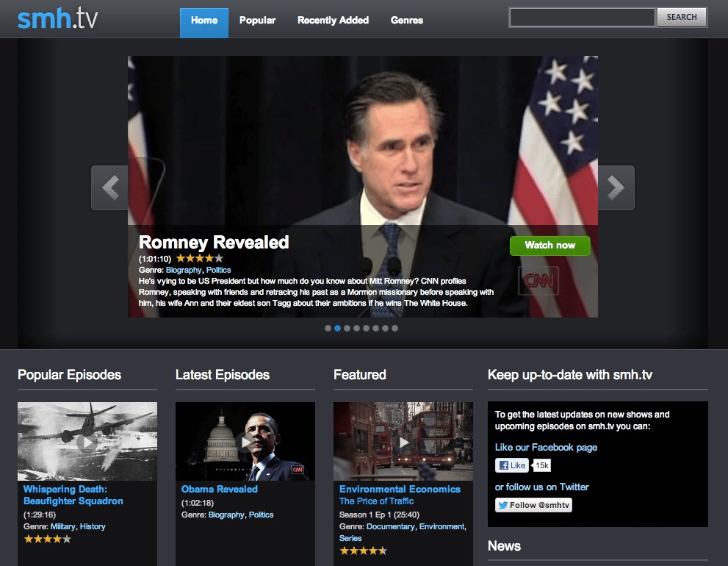Click Season 1 Ep 1 (25:40) text
Screen dimensions: 728x566
click(x=379, y=515)
